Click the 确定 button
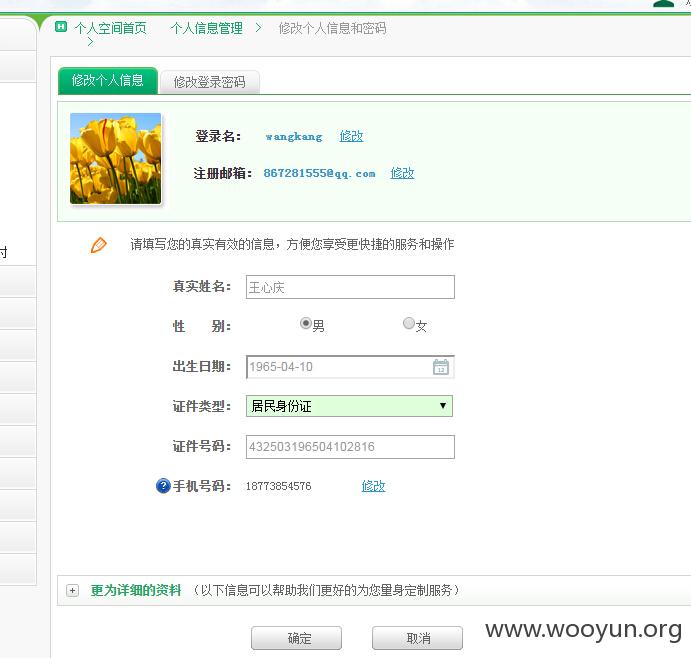The image size is (691, 658). click(x=296, y=638)
